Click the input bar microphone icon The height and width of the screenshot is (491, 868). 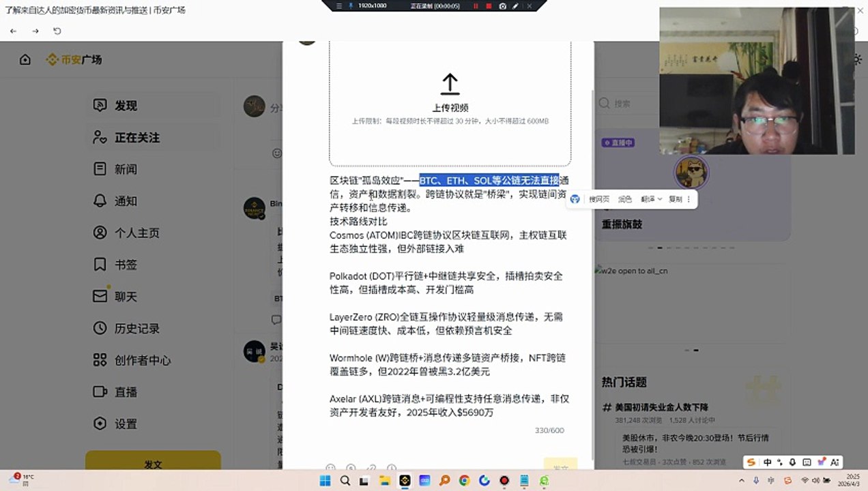[793, 462]
